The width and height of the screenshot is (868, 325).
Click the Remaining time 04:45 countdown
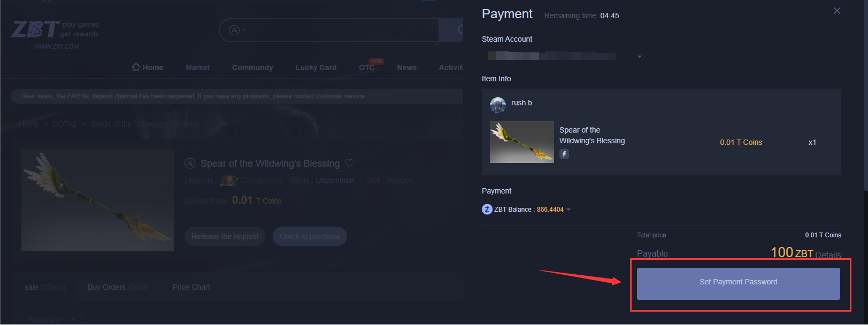[582, 16]
